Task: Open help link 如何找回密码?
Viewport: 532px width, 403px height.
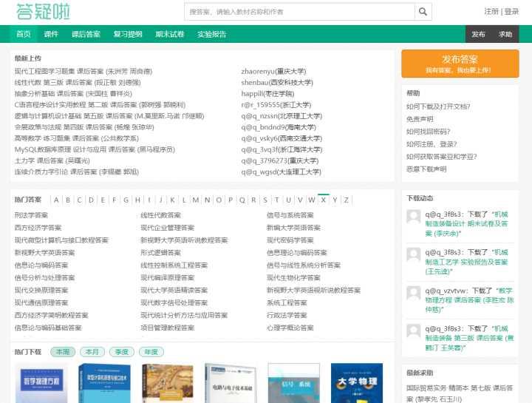Action: click(x=428, y=132)
